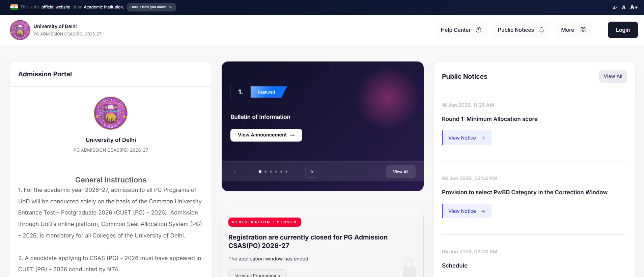This screenshot has width=644, height=277.
Task: Click the "General Instructions" heading
Action: pos(111,180)
